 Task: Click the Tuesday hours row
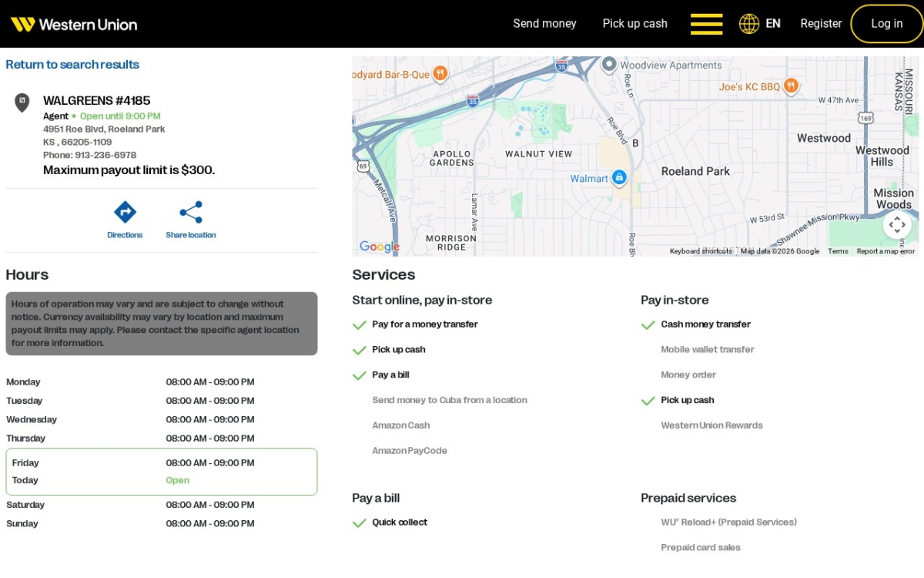[161, 401]
